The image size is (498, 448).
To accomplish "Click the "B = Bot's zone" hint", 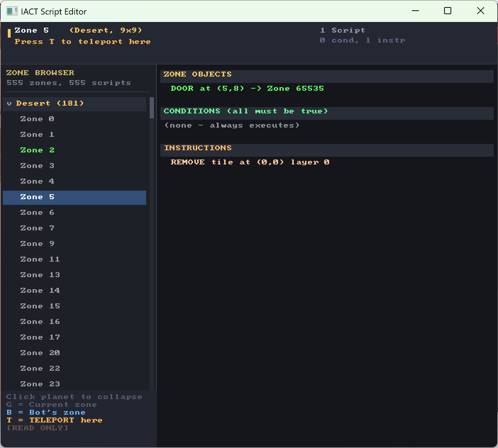I will [x=46, y=413].
